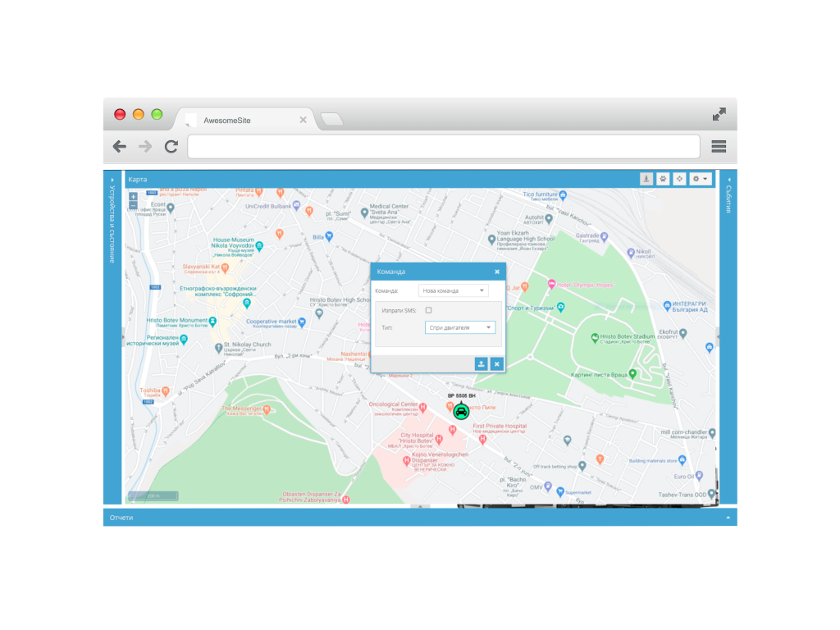This screenshot has height=630, width=840.
Task: Close the AwesomeSite tab
Action: [304, 120]
